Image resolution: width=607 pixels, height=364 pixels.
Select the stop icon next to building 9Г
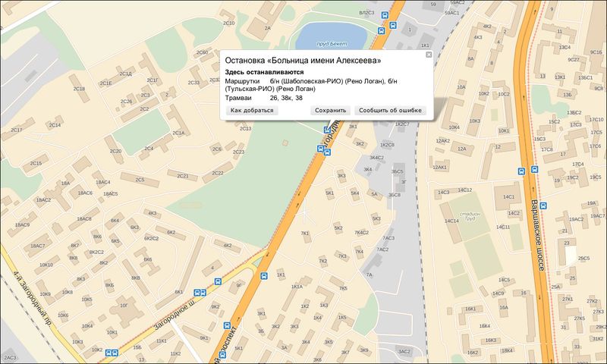click(x=219, y=280)
